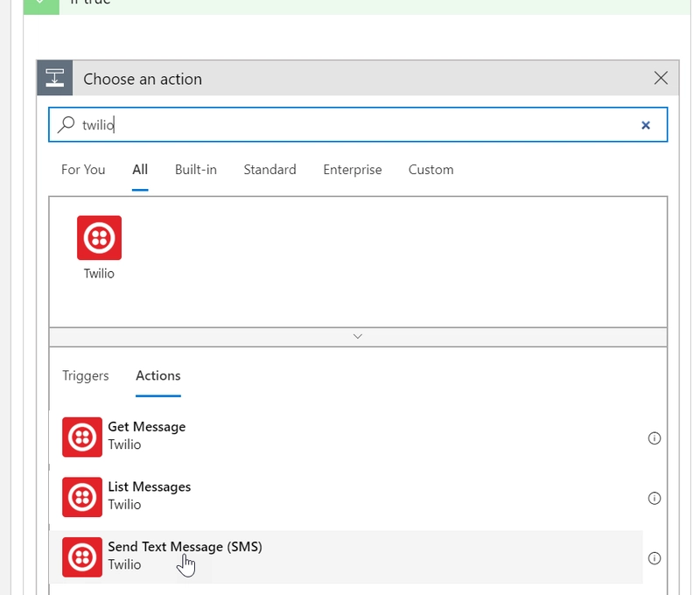Image resolution: width=700 pixels, height=595 pixels.
Task: Switch to the Built-in tab
Action: pos(194,170)
